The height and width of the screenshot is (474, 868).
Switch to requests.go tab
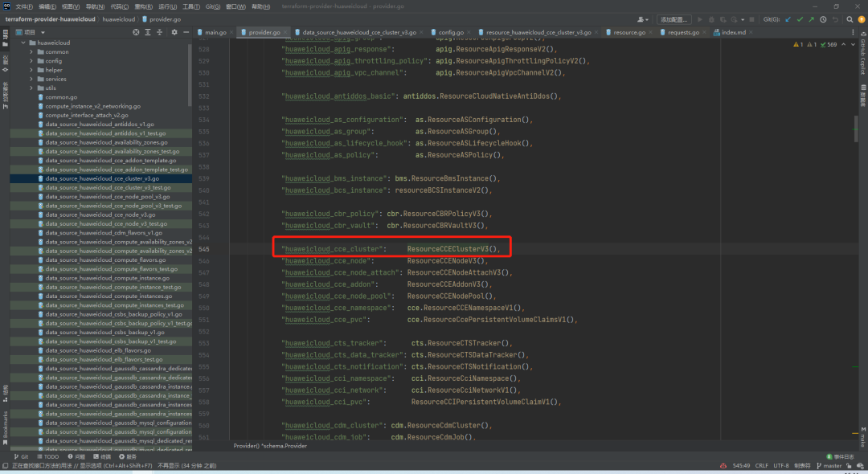683,32
